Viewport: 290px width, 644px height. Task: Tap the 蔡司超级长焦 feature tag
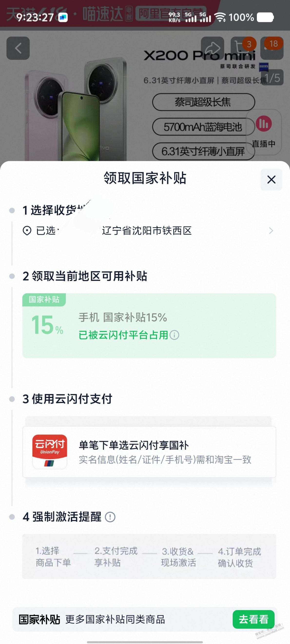tap(203, 102)
